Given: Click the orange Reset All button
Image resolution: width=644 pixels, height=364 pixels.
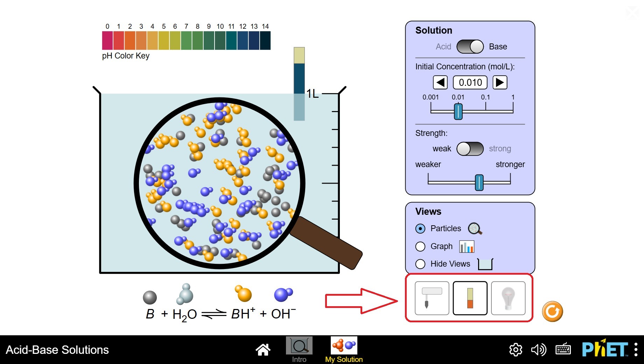Looking at the screenshot, I should tap(552, 311).
